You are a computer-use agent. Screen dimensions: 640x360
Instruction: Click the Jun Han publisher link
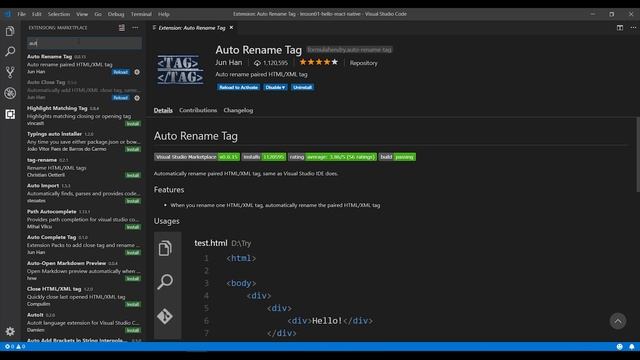pos(229,62)
